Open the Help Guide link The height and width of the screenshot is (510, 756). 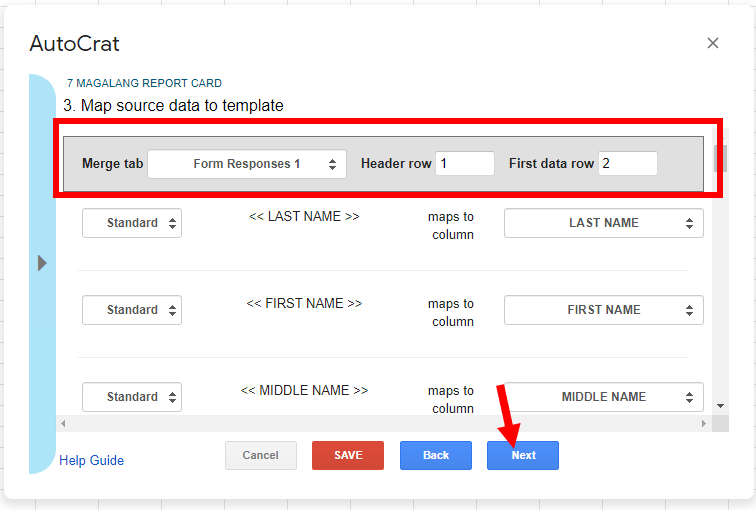92,460
